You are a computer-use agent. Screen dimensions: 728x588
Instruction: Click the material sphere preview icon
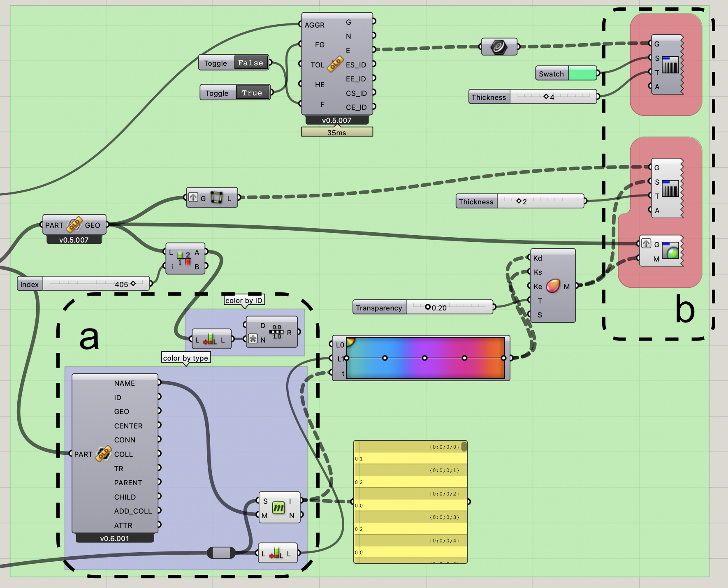pos(670,250)
